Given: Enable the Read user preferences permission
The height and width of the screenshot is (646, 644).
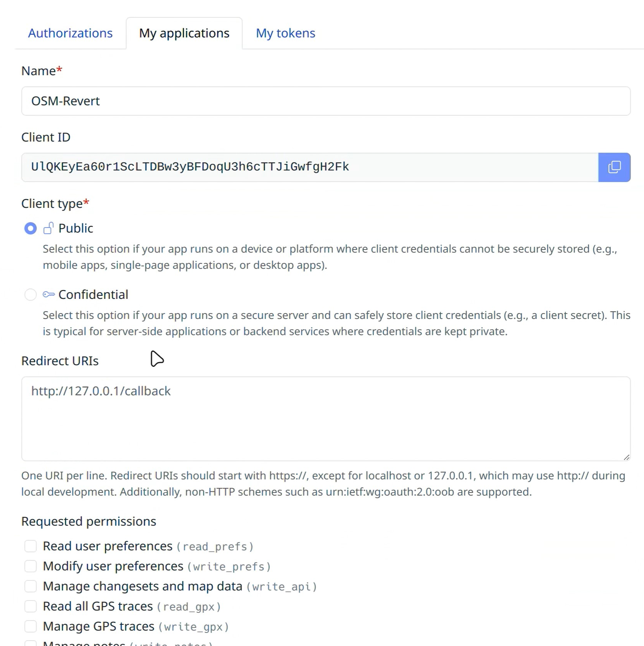Looking at the screenshot, I should click(30, 546).
